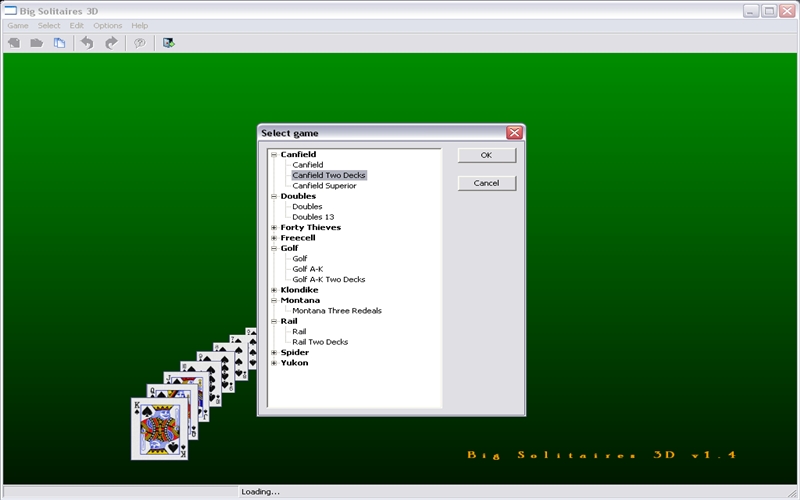The height and width of the screenshot is (500, 800).
Task: Open the Select menu
Action: 49,26
